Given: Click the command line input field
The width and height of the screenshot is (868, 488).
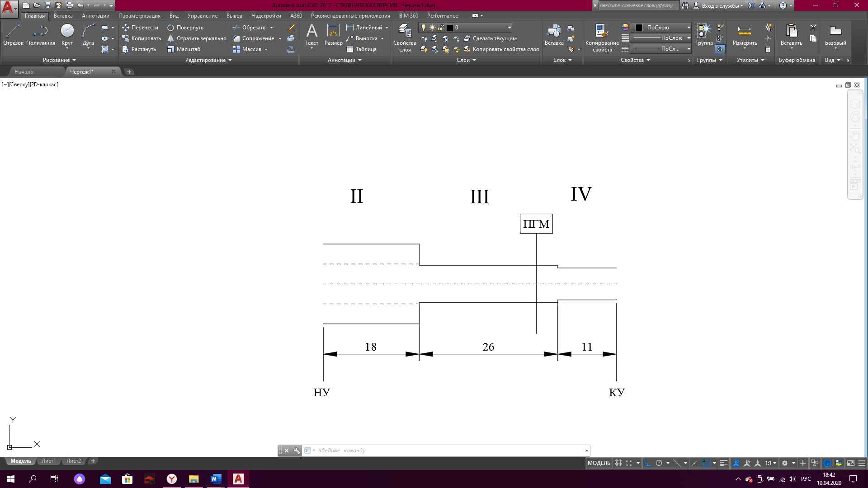Looking at the screenshot, I should [x=448, y=450].
